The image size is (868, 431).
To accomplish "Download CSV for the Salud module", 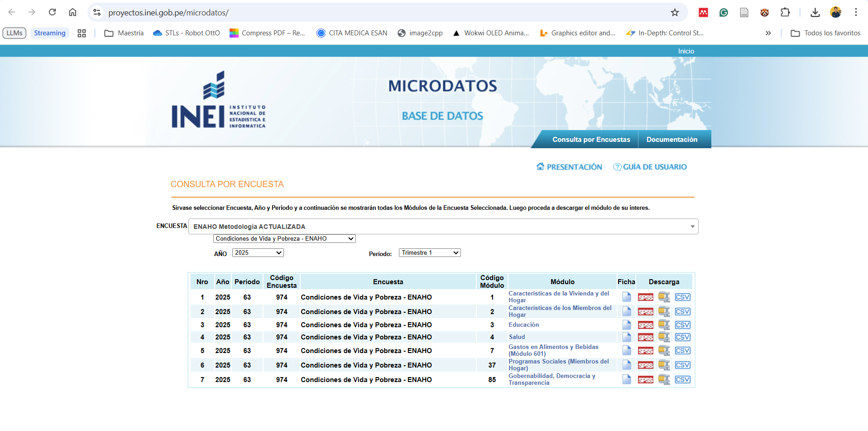I will 682,337.
